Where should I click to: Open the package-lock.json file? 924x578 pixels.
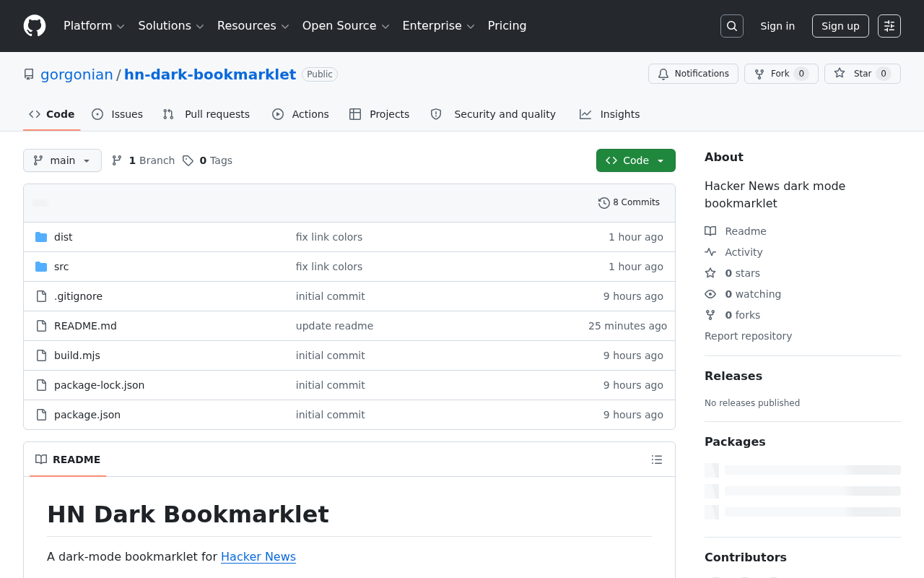pyautogui.click(x=99, y=385)
